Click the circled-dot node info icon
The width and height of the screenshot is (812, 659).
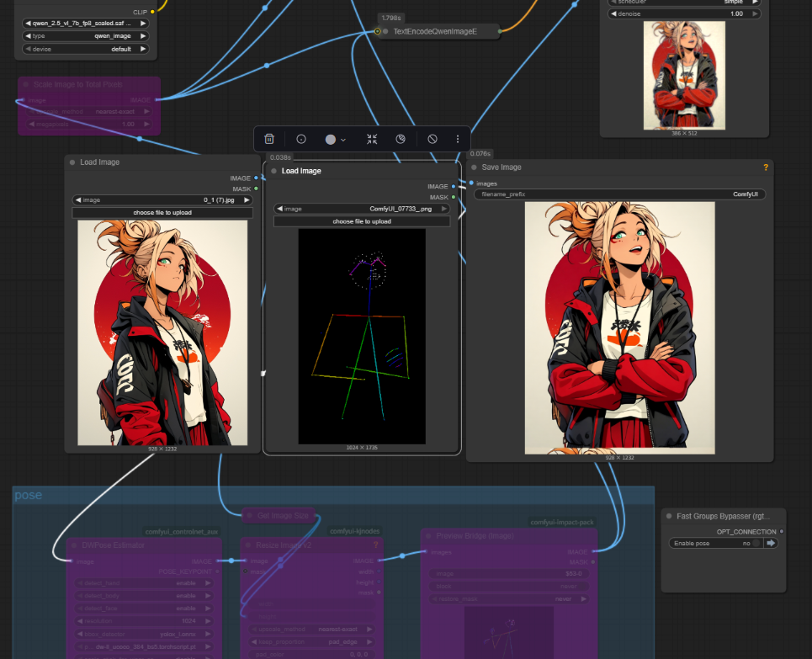tap(301, 139)
